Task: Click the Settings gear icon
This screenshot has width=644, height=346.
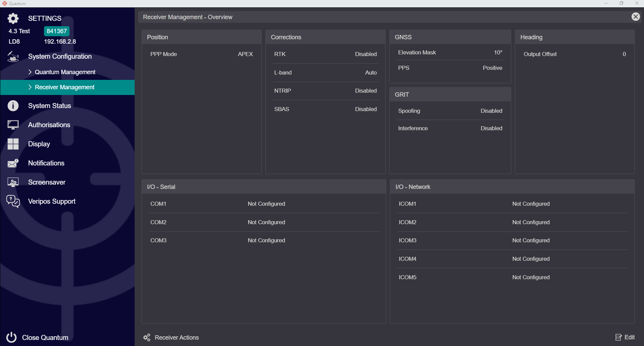Action: [13, 18]
